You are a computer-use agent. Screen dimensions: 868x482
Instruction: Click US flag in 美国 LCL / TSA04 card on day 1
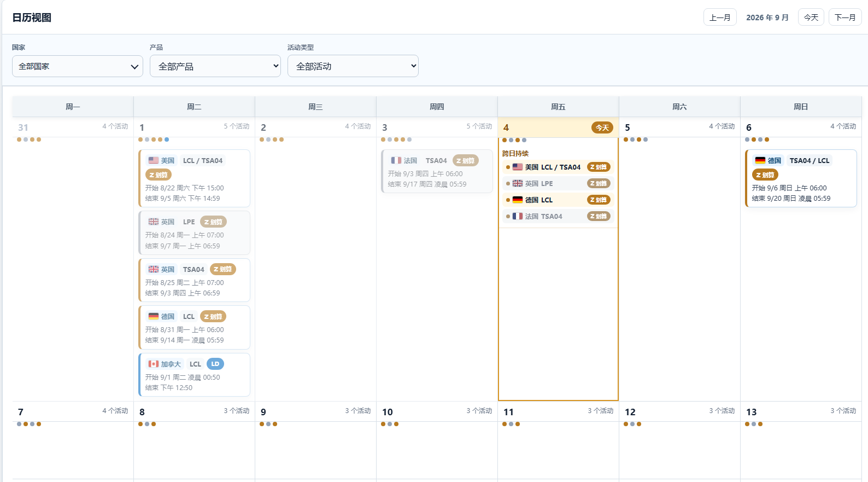click(154, 160)
